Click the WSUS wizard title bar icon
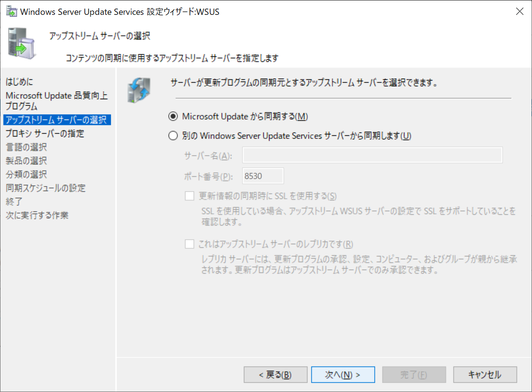This screenshot has height=392, width=532. pos(11,11)
